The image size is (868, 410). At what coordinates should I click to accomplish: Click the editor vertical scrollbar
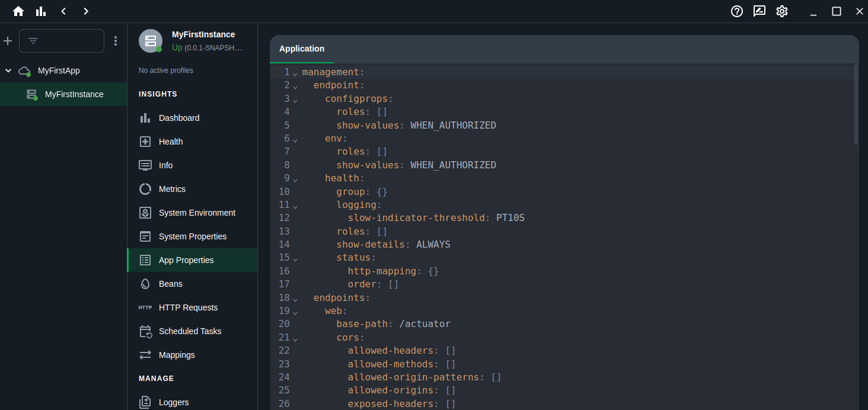click(x=856, y=104)
